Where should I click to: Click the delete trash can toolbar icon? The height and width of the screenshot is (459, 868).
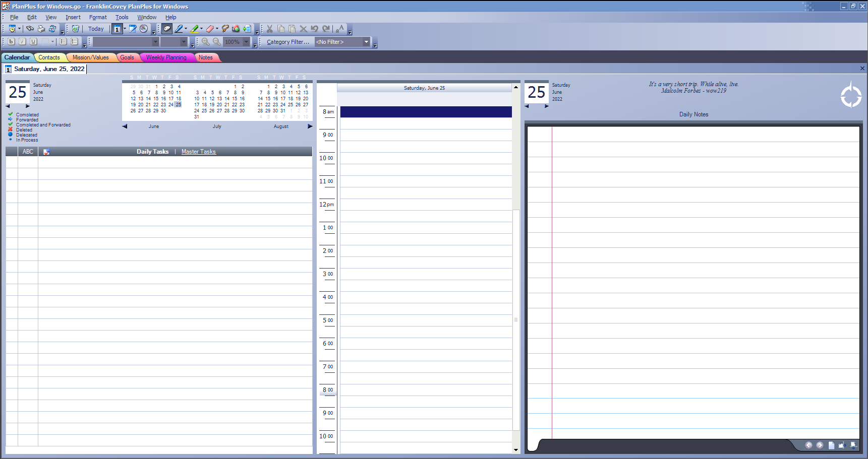point(76,29)
